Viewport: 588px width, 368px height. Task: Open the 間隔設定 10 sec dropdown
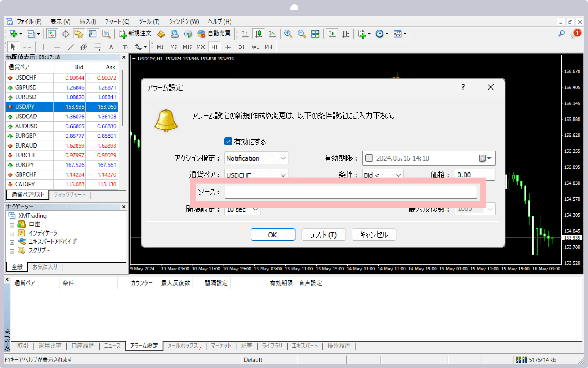pyautogui.click(x=242, y=210)
